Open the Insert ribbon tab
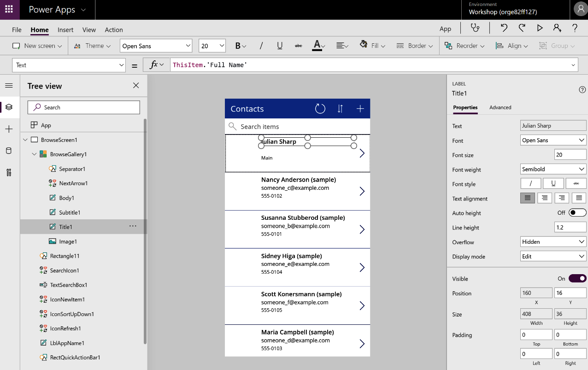588x370 pixels. (x=65, y=29)
